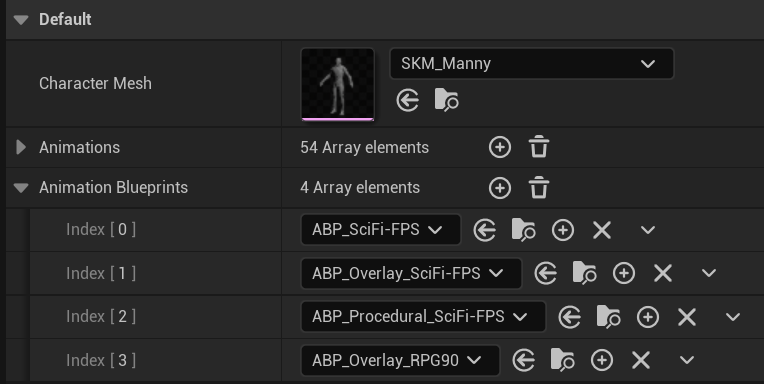Use selected asset for Index 1

(x=546, y=273)
